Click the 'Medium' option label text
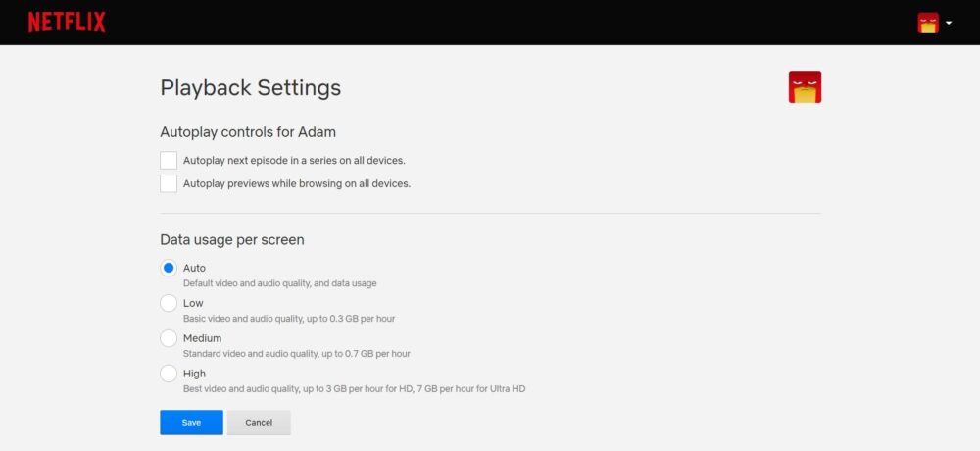Image resolution: width=980 pixels, height=451 pixels. (202, 338)
